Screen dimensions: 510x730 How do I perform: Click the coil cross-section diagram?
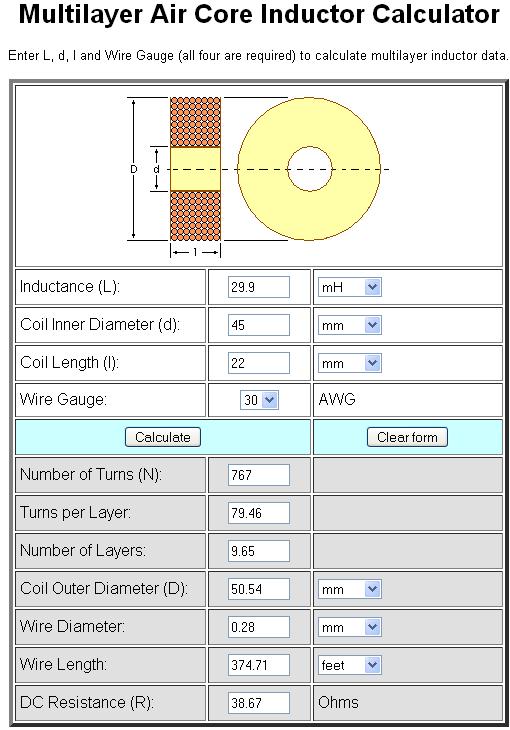195,169
